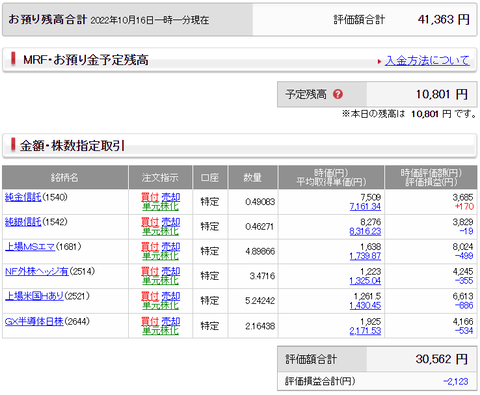Click the help icon next to 予定残高
The width and height of the screenshot is (480, 395).
pyautogui.click(x=338, y=94)
